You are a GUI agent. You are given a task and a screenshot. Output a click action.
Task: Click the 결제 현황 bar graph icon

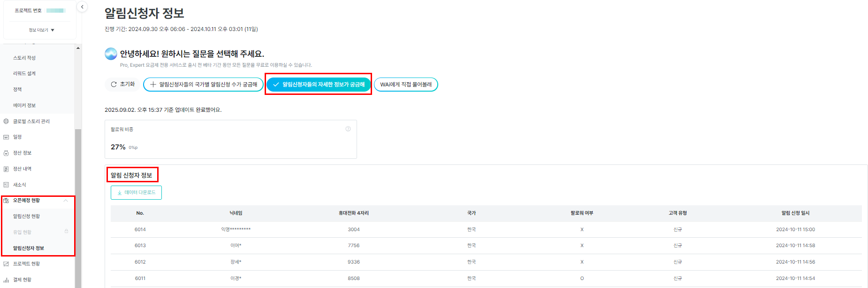point(6,280)
